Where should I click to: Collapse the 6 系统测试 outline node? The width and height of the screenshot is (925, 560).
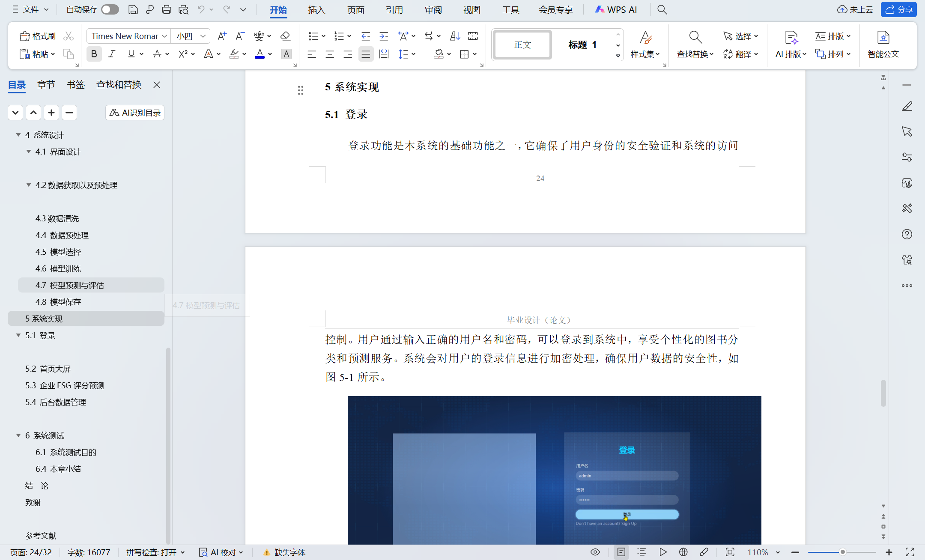pyautogui.click(x=18, y=435)
